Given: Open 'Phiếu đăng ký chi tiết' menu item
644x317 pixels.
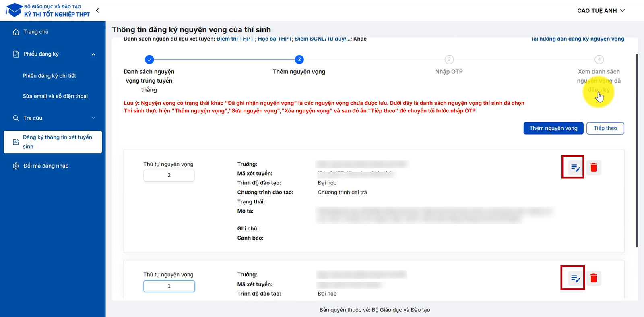Looking at the screenshot, I should coord(49,76).
